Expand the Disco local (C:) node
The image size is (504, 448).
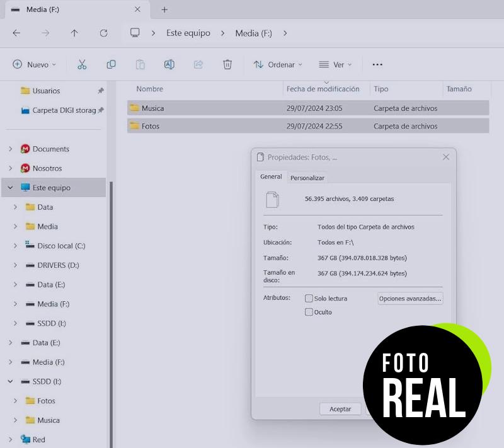click(x=15, y=246)
